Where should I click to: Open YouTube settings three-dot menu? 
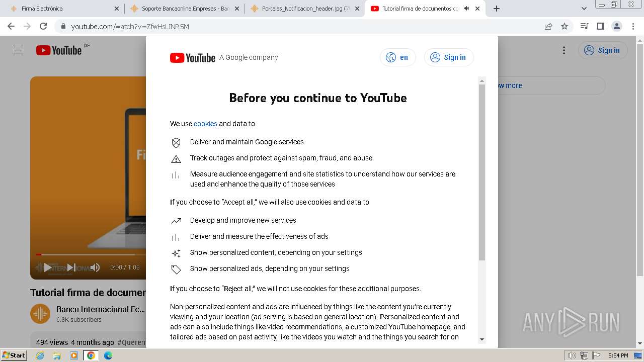point(564,50)
